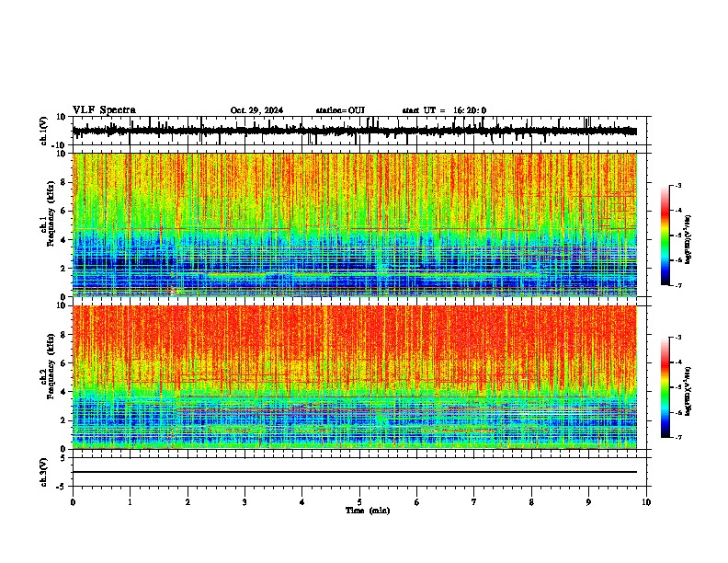Click the ch.2 color scale "log(PSD)" units label
The width and height of the screenshot is (728, 563).
tap(688, 392)
